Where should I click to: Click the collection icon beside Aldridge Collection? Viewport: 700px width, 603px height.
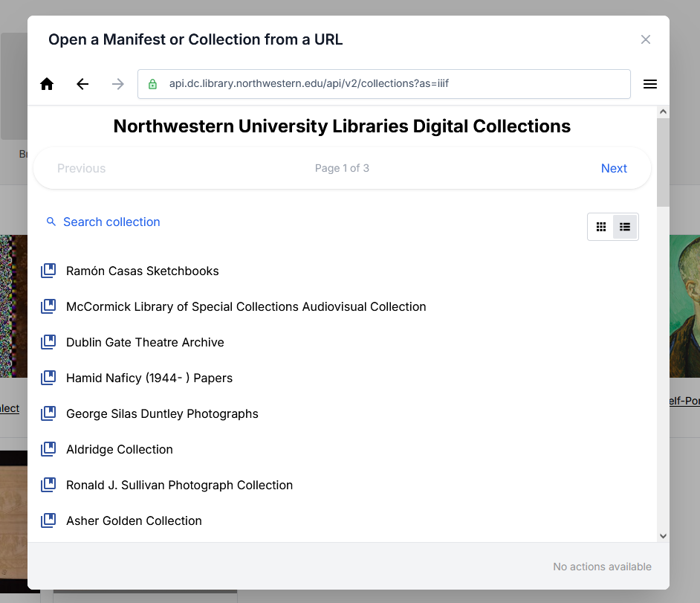point(48,449)
